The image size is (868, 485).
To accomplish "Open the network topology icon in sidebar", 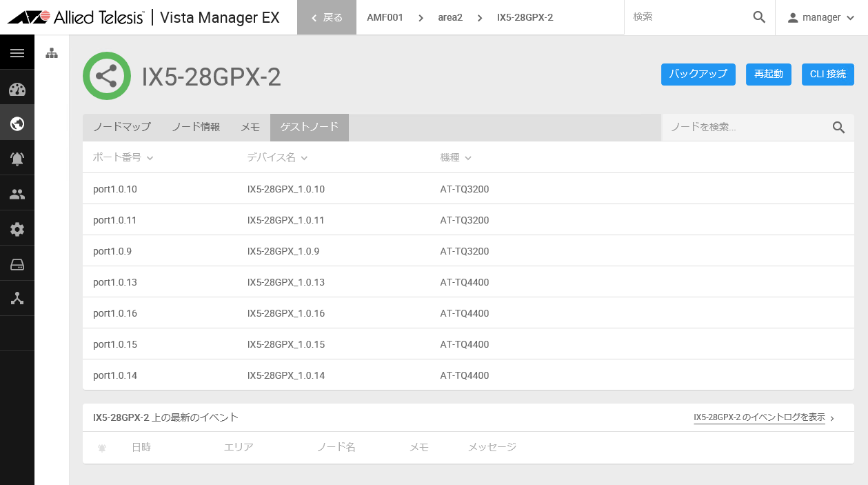I will pos(17,299).
